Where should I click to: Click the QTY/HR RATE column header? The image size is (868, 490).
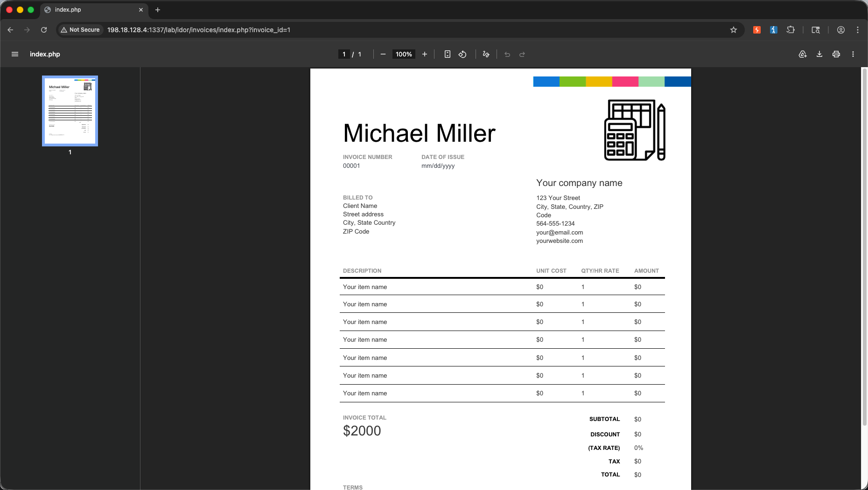coord(600,271)
